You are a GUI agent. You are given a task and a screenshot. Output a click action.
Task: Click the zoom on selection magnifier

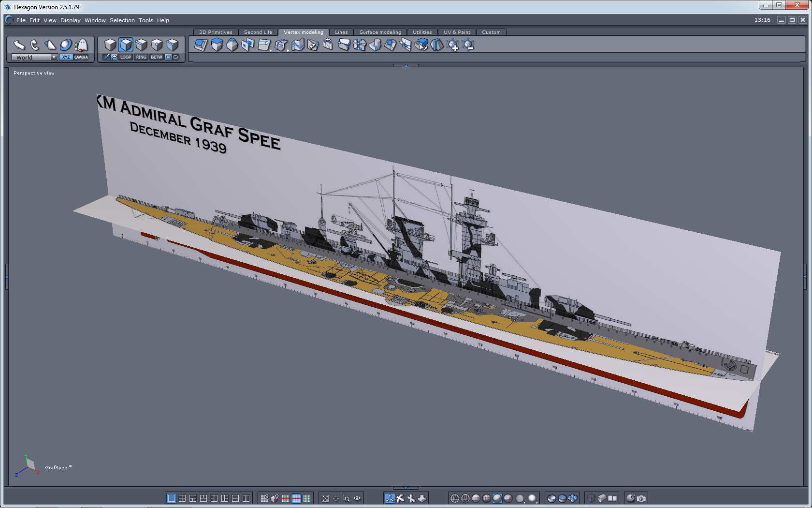[x=347, y=498]
